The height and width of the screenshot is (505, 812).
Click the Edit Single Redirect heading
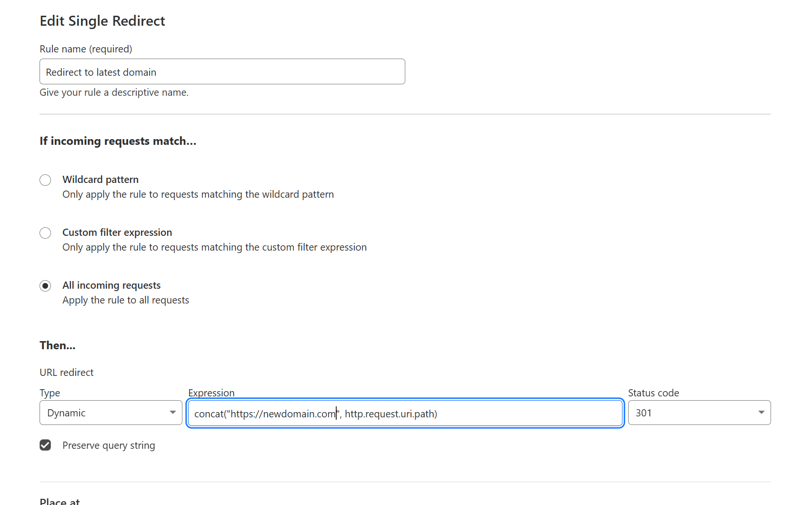pyautogui.click(x=102, y=21)
